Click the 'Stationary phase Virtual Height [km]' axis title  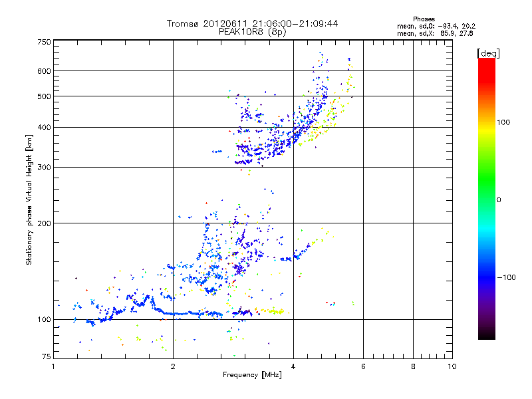click(x=29, y=199)
